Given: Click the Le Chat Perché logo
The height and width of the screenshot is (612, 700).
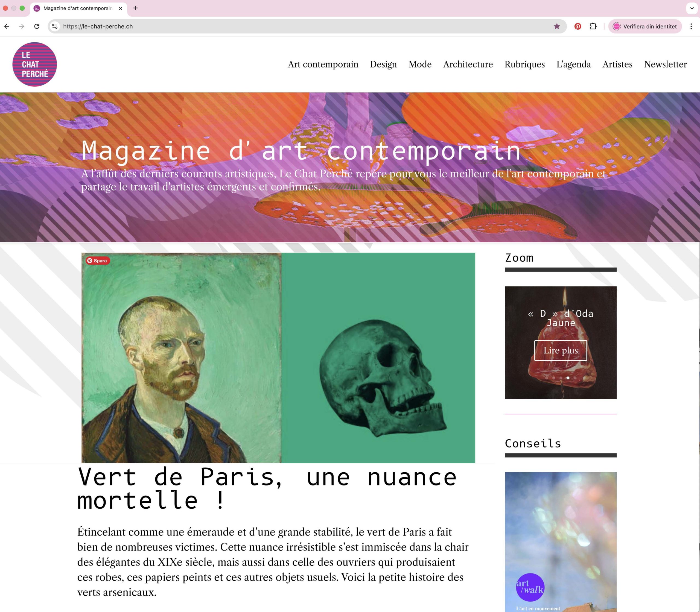Looking at the screenshot, I should [x=34, y=64].
